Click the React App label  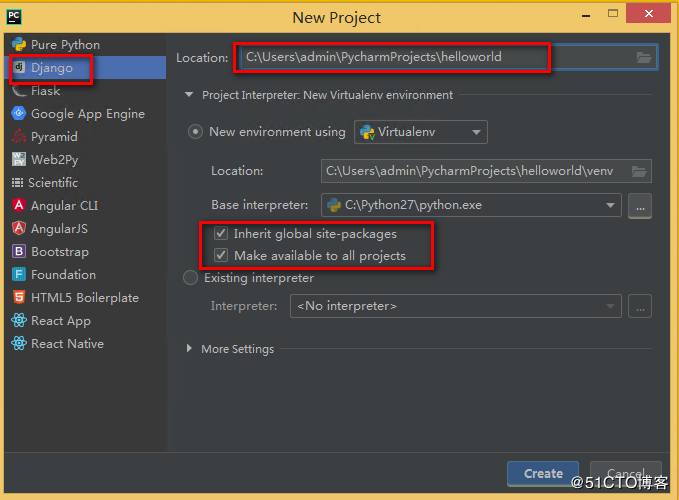pos(61,321)
